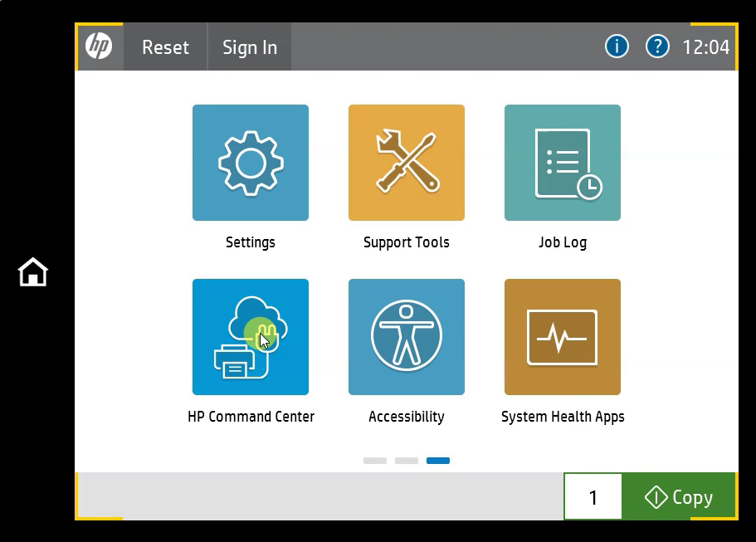Select the middle page indicator dot
The width and height of the screenshot is (756, 542).
pos(406,461)
